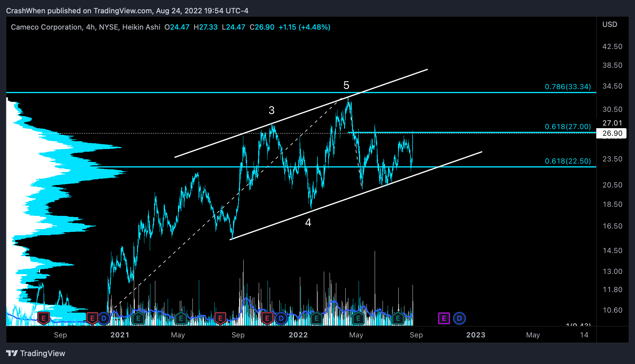The width and height of the screenshot is (635, 364).
Task: Open green earnings E marker above May 2021
Action: coord(181,318)
